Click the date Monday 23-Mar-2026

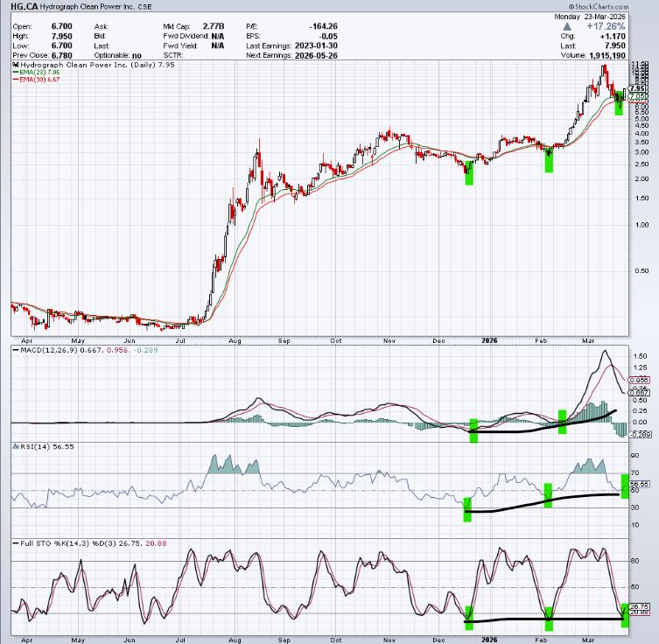[590, 17]
